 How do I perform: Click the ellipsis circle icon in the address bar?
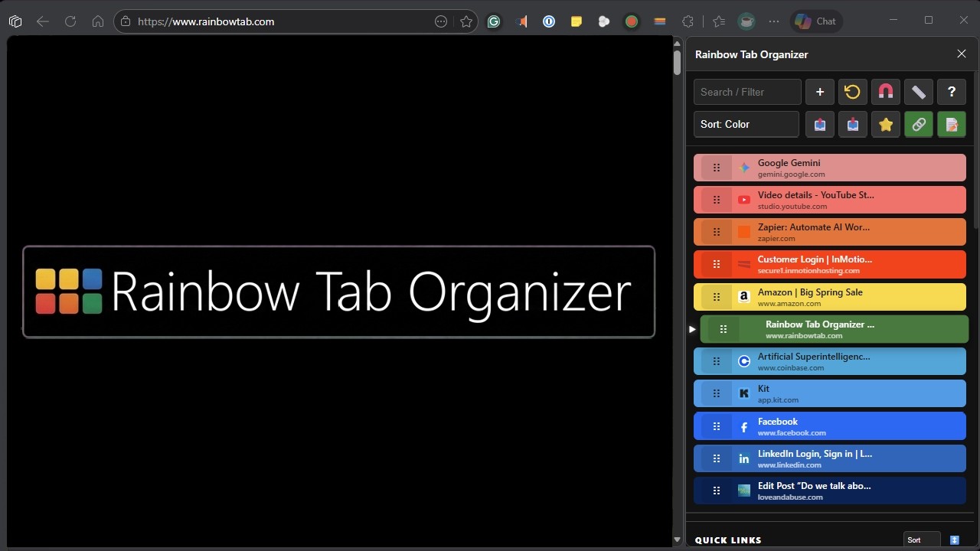tap(441, 21)
